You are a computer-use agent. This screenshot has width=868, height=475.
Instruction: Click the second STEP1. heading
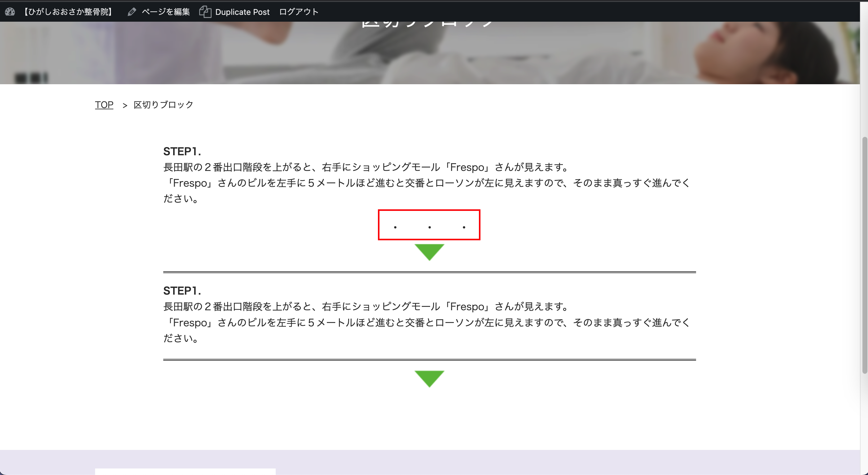(x=182, y=290)
